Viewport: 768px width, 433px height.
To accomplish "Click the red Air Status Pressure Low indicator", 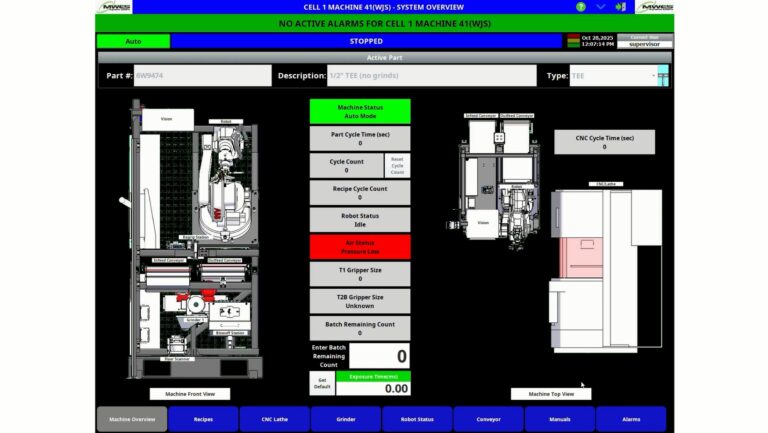I will point(359,248).
